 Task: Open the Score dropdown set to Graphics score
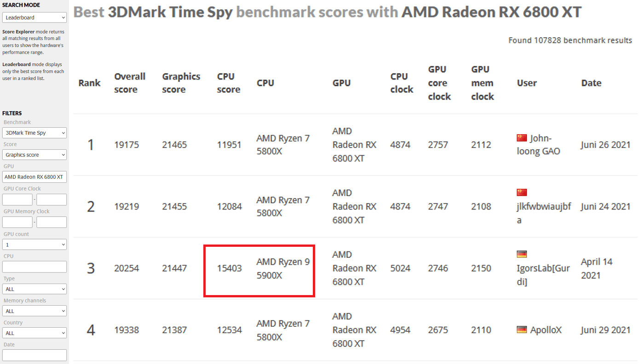[x=35, y=155]
